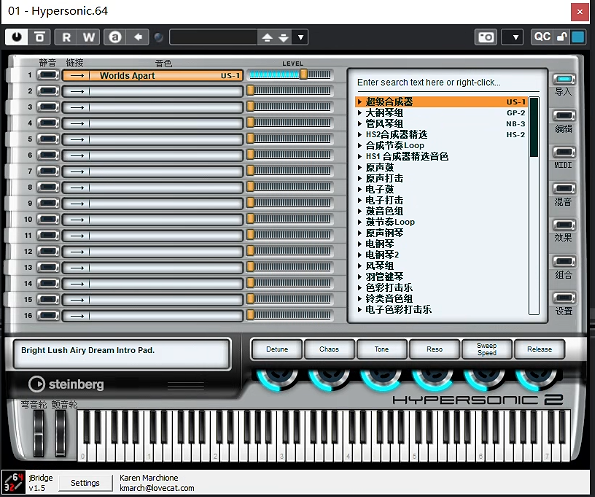Open Quick Controls QC button

pos(542,37)
